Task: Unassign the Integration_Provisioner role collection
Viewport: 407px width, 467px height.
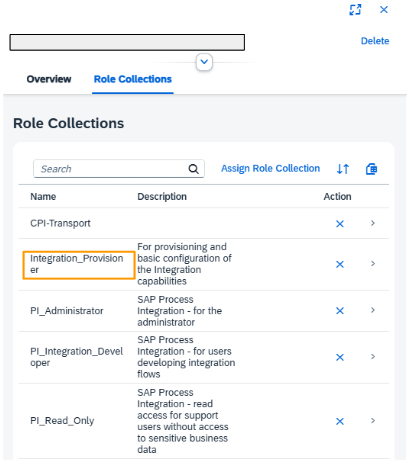Action: click(340, 264)
